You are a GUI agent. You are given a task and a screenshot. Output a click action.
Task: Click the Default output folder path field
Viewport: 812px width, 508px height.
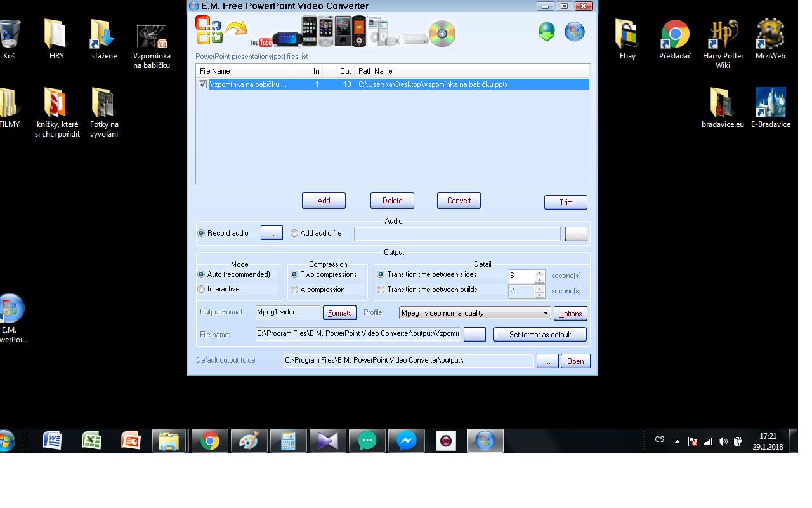coord(408,361)
